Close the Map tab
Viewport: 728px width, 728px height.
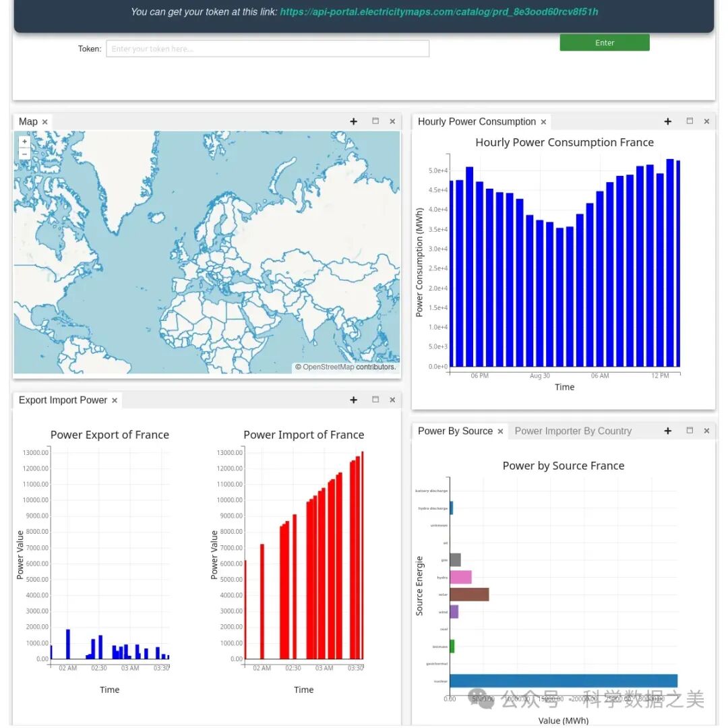coord(45,122)
